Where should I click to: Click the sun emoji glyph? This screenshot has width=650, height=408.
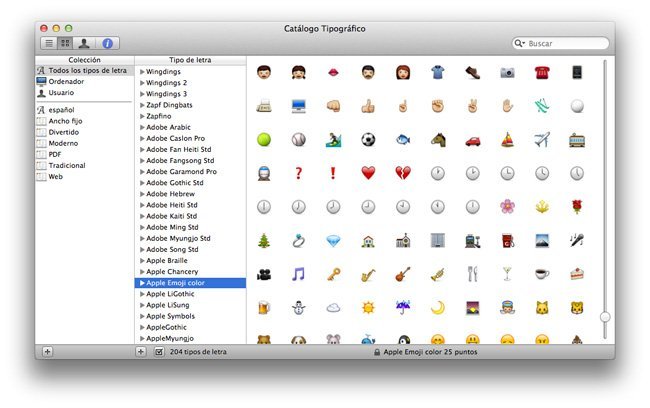(x=368, y=308)
